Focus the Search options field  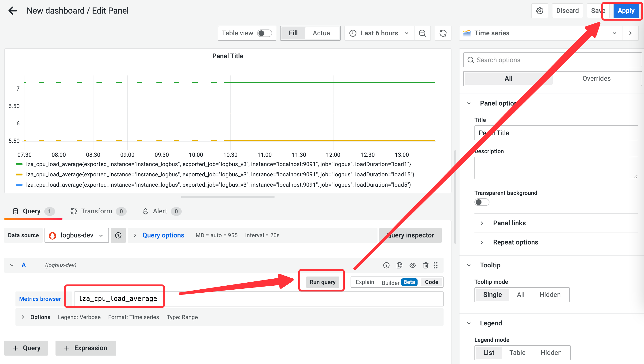[552, 60]
